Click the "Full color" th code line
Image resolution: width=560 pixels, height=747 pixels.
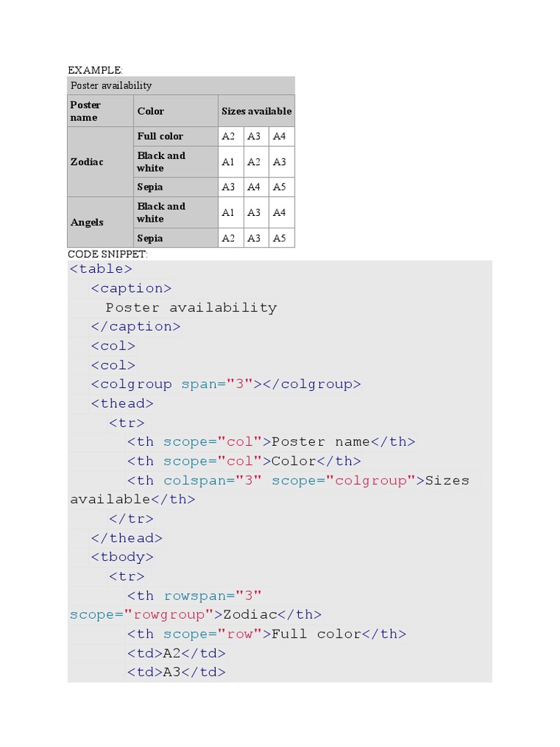[266, 634]
